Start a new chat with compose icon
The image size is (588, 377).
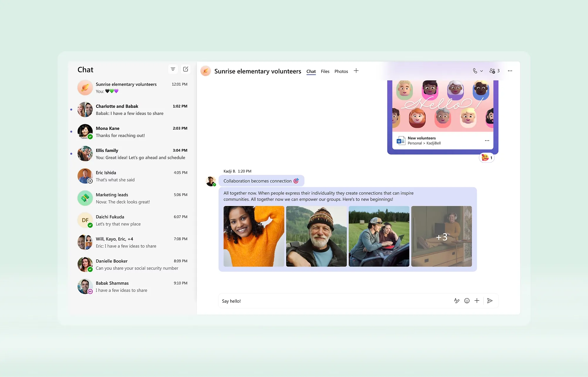186,69
